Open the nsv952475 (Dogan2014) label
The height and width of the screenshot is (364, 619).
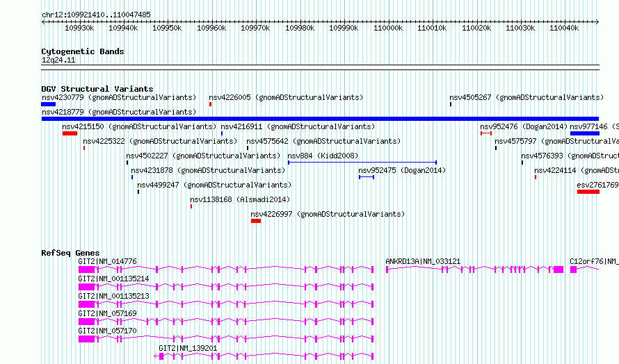pos(402,170)
